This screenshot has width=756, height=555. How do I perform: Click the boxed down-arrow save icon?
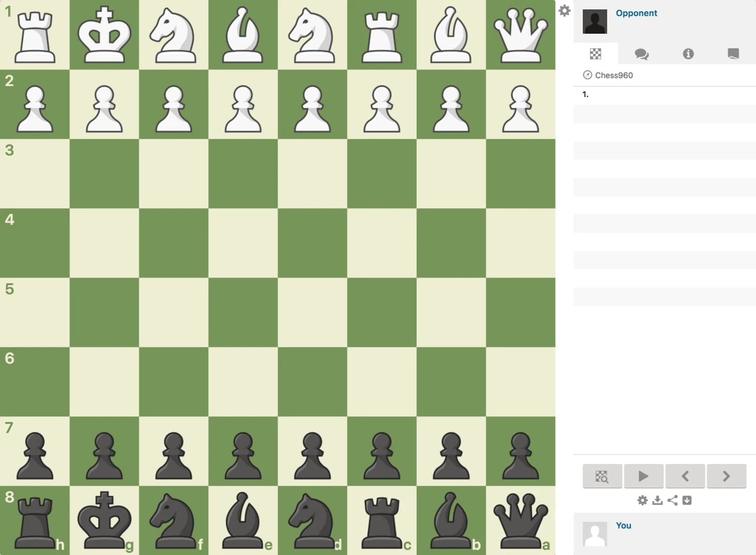click(687, 500)
